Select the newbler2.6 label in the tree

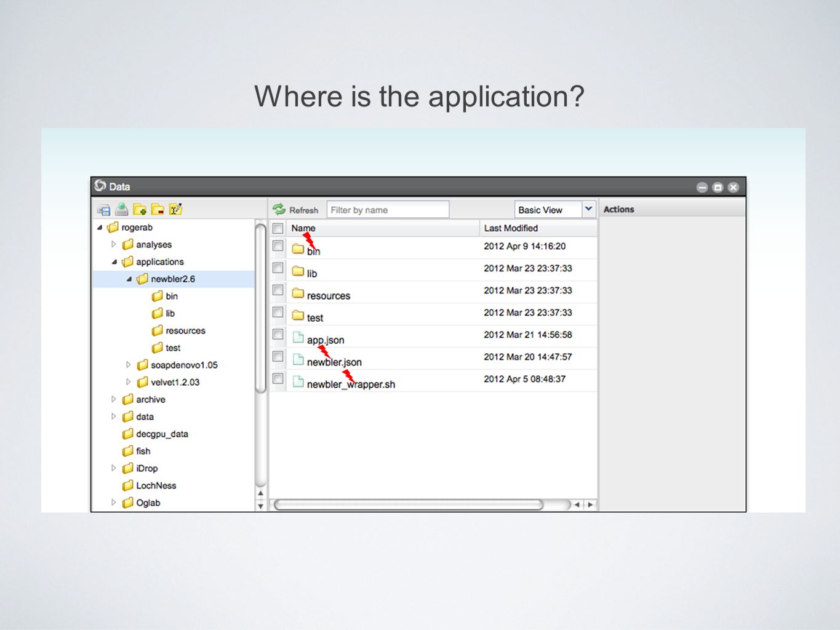pyautogui.click(x=173, y=279)
